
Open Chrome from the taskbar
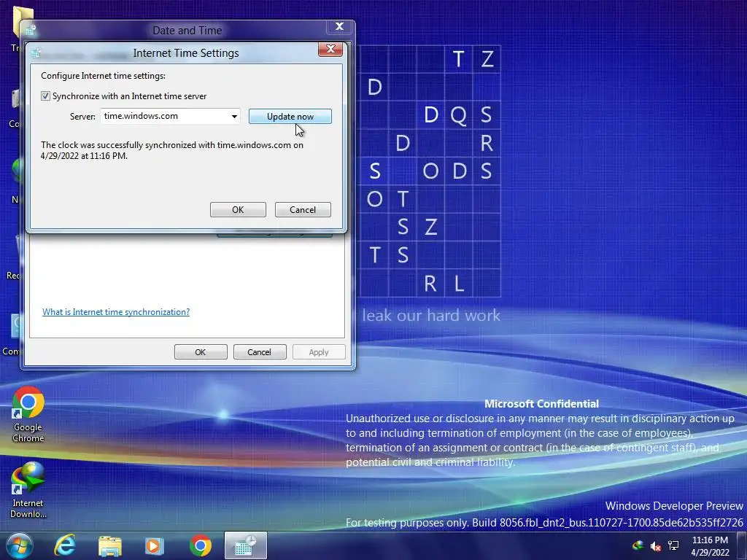pos(200,545)
